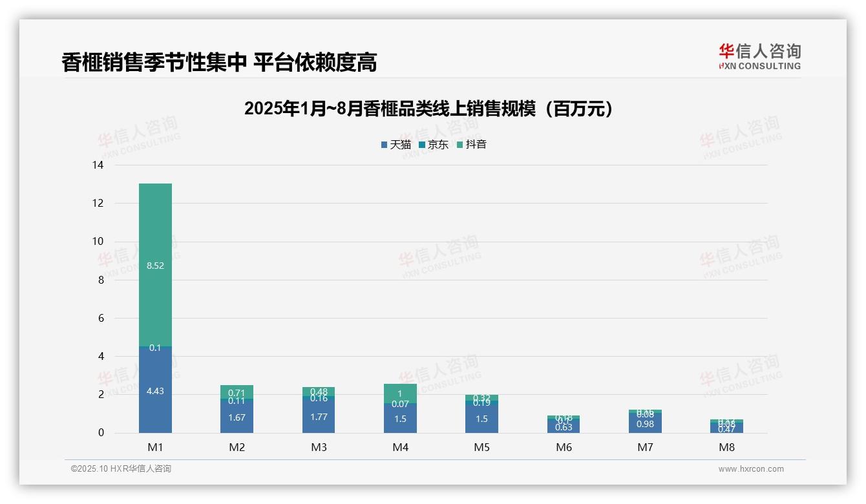Expand details for the M1 bar
This screenshot has height=504, width=866.
[155, 307]
